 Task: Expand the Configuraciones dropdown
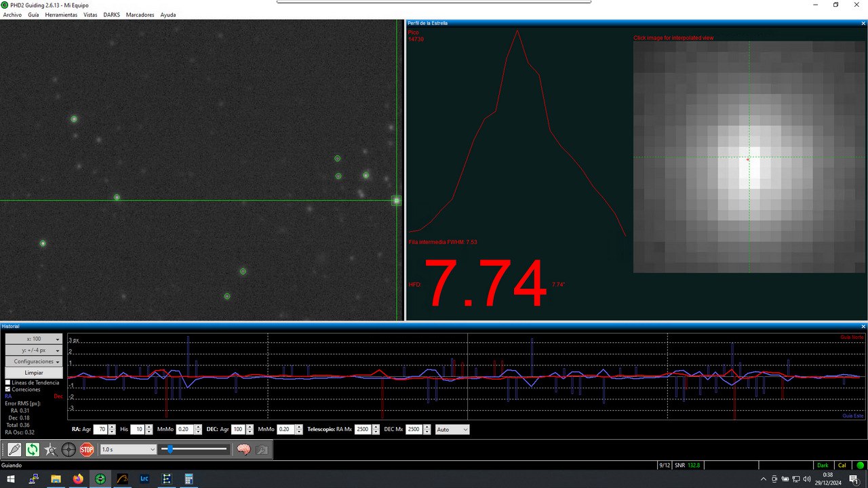coord(34,361)
